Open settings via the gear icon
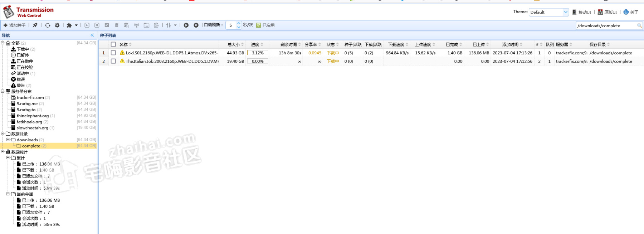 [57, 25]
